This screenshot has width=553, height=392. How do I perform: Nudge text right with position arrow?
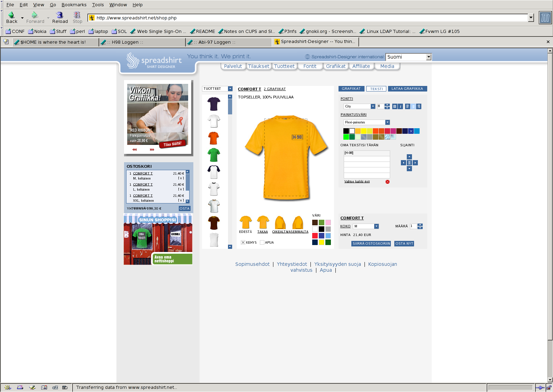coord(415,163)
